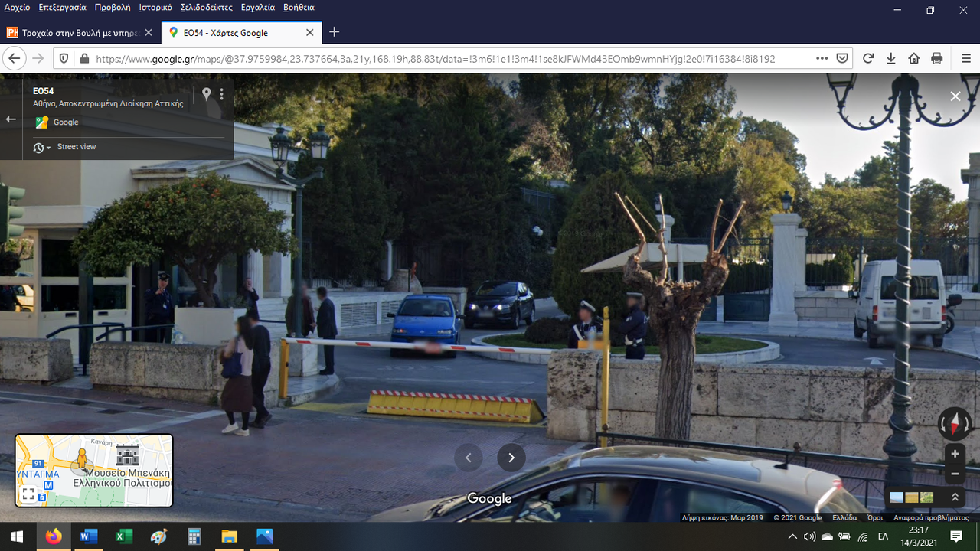Open Paint from the taskbar
980x551 pixels.
158,536
